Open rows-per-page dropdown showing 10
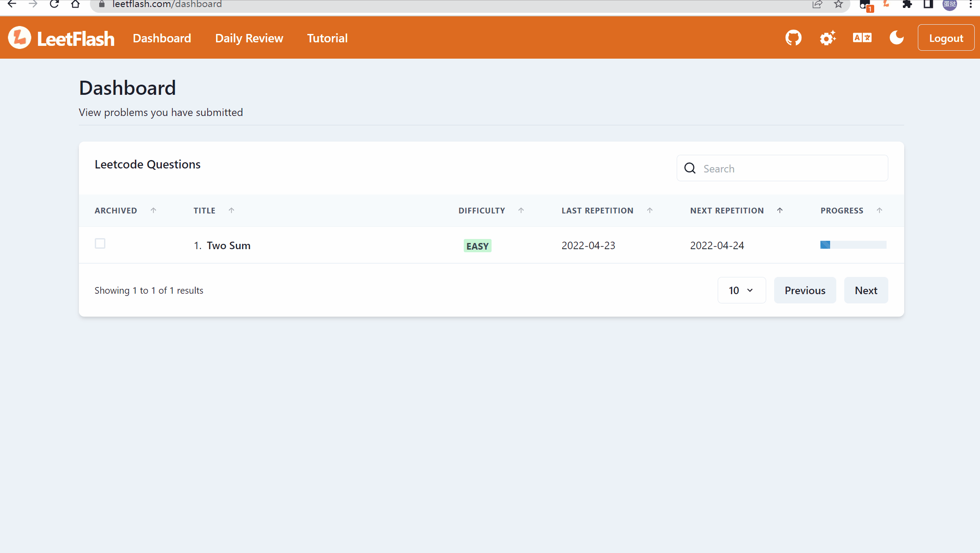The height and width of the screenshot is (553, 980). tap(742, 290)
